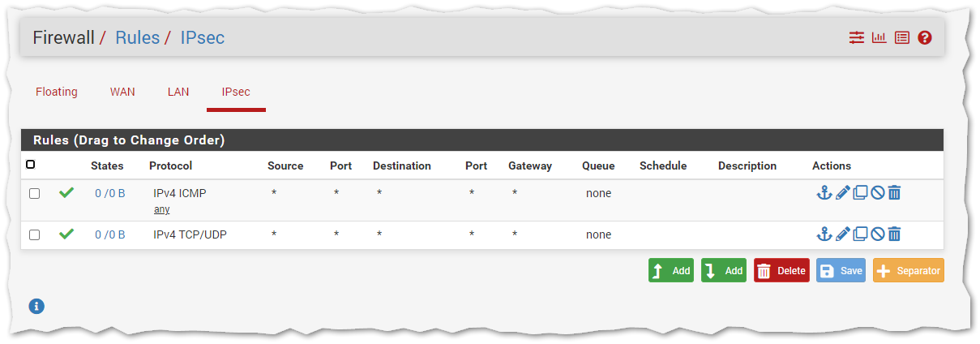Switch to the WAN tab

click(122, 92)
